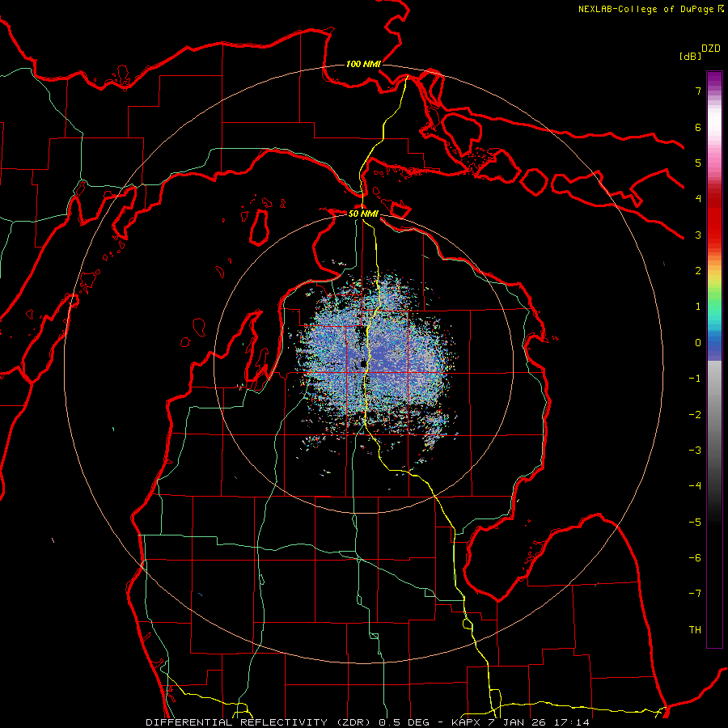Click the -6 value on color scale
Screen dimensions: 728x728
(695, 558)
